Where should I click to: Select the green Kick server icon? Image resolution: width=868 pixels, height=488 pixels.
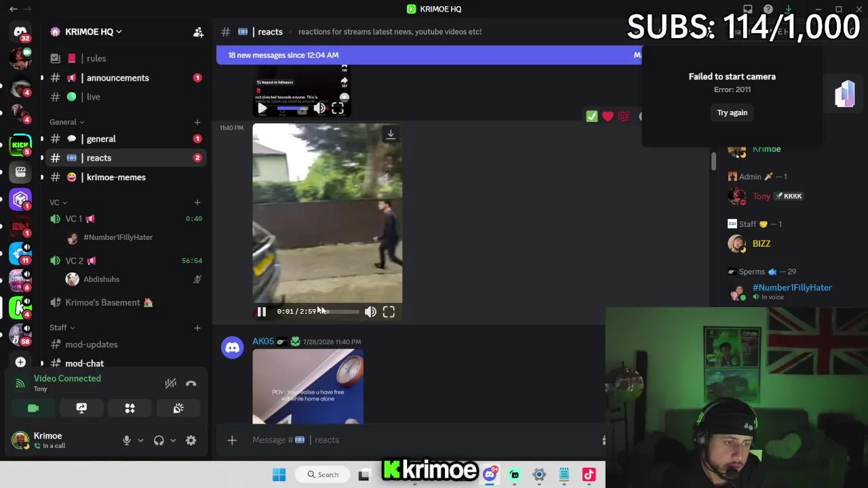click(20, 144)
